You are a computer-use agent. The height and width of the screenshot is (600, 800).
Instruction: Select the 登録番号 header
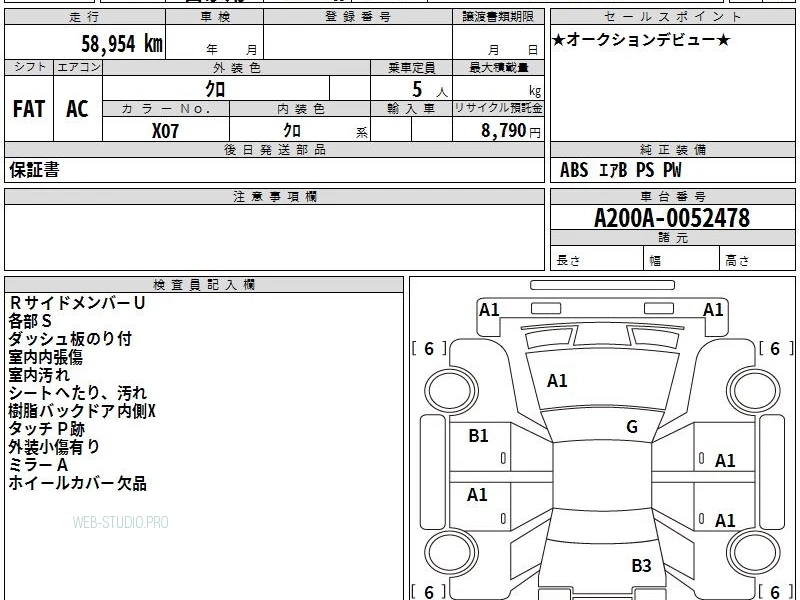point(358,17)
